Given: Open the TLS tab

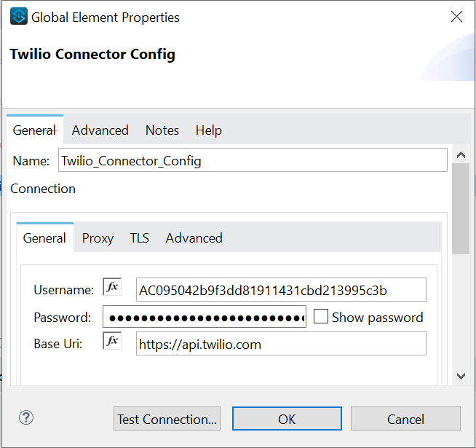Looking at the screenshot, I should pyautogui.click(x=139, y=238).
